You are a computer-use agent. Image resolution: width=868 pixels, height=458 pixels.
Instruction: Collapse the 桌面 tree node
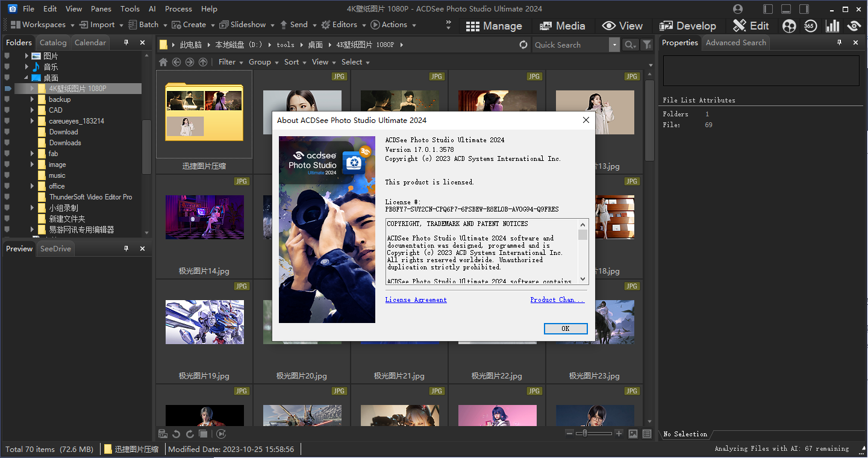point(26,78)
